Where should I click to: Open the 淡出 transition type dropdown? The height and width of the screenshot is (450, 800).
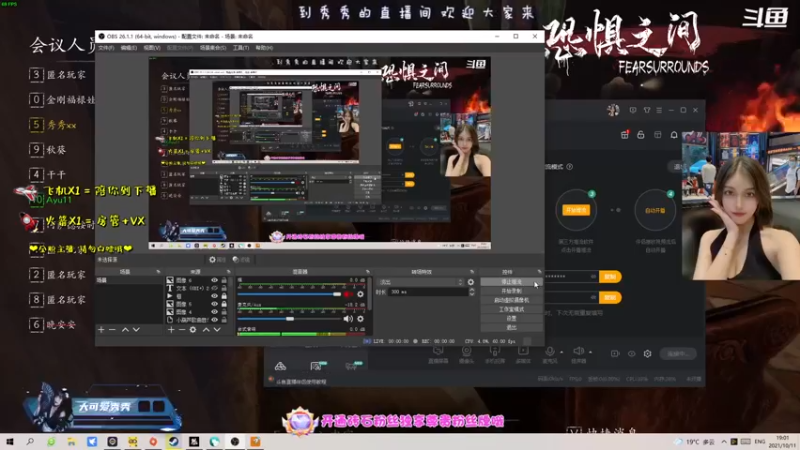pyautogui.click(x=421, y=282)
